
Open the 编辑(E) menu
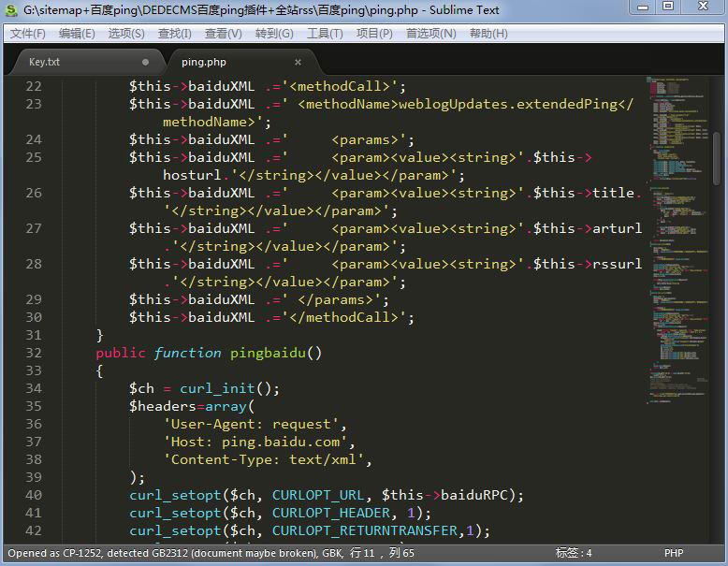point(77,33)
